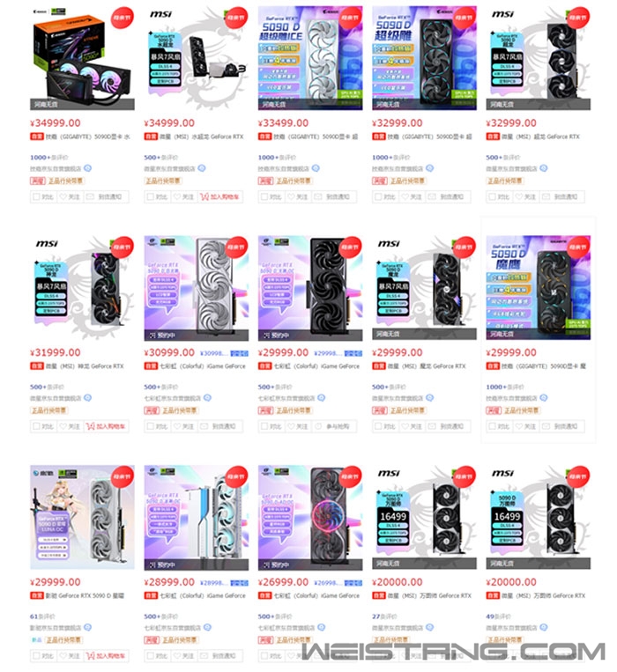
Task: Open the Gigabyte 5090D white ICE card thumbnail
Action: pos(310,58)
